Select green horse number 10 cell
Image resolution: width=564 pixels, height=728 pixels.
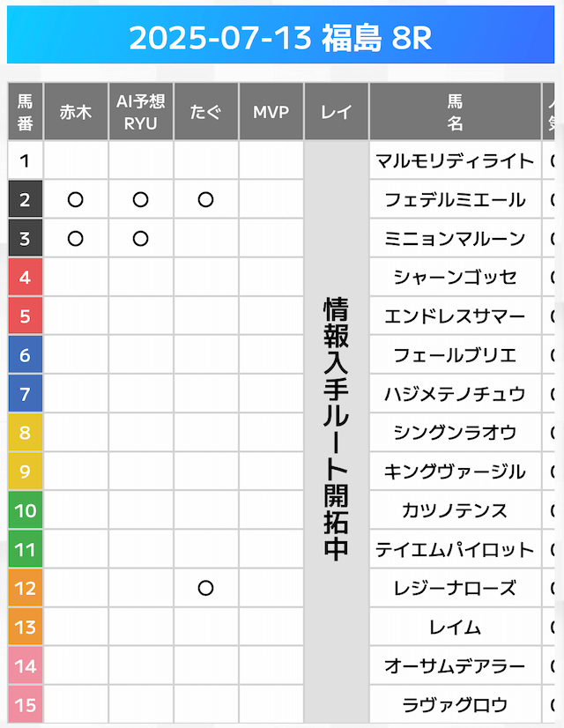(26, 510)
